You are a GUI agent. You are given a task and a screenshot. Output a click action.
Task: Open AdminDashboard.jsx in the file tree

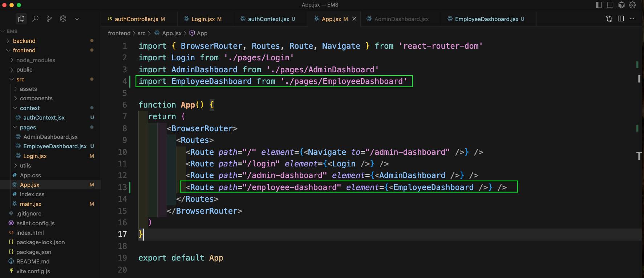(x=50, y=137)
